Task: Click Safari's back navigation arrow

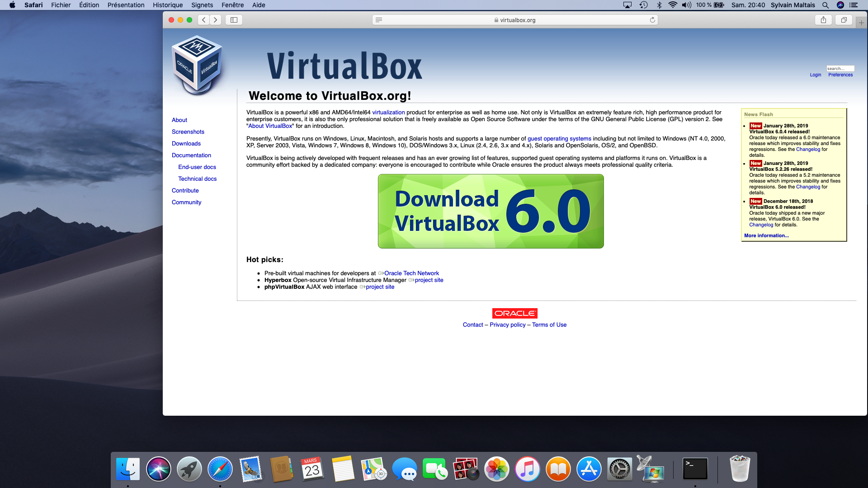Action: pyautogui.click(x=204, y=20)
